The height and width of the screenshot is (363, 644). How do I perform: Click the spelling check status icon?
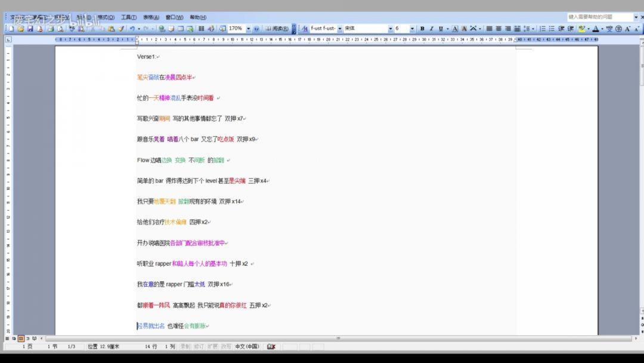(x=271, y=346)
